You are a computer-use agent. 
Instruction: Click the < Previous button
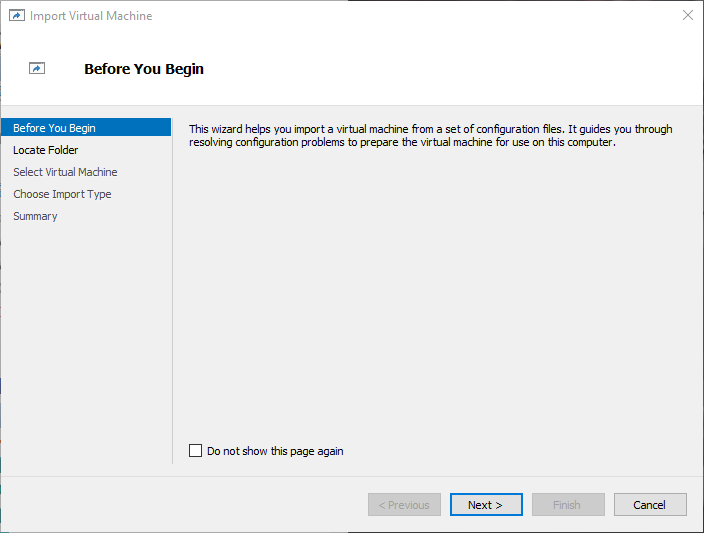click(x=405, y=505)
